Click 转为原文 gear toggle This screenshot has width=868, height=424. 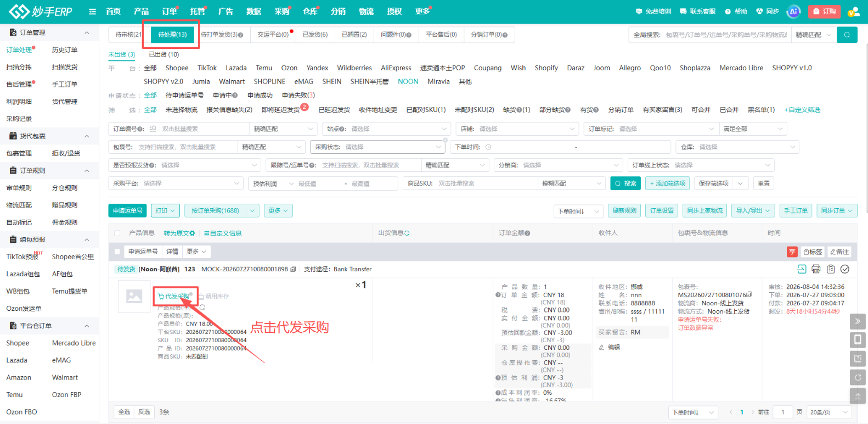coord(179,233)
